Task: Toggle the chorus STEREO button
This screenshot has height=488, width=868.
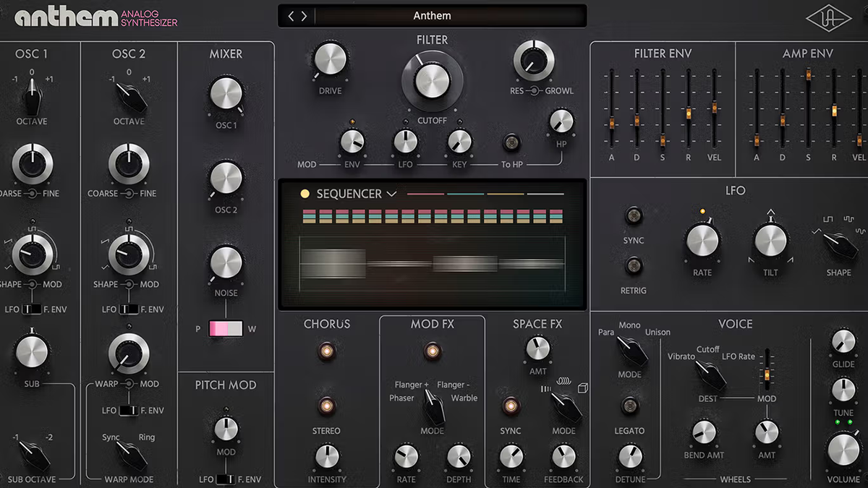Action: (327, 404)
